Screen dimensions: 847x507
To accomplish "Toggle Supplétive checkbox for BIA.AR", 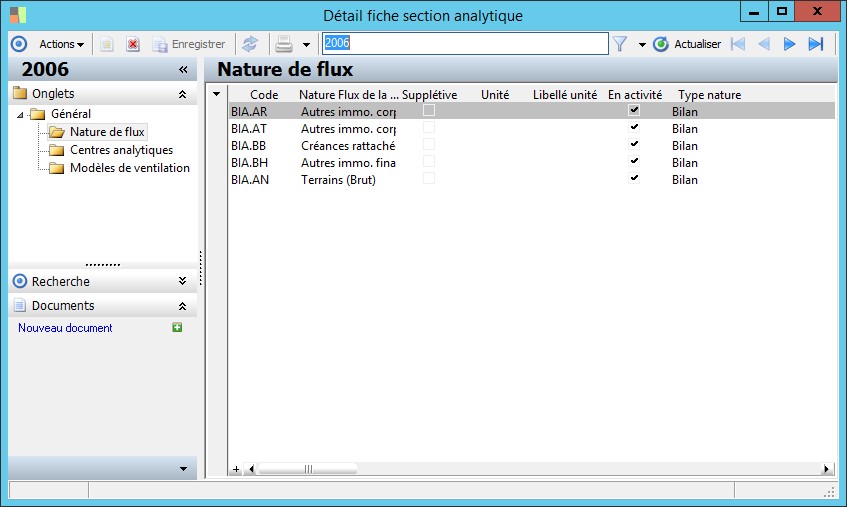I will (429, 111).
